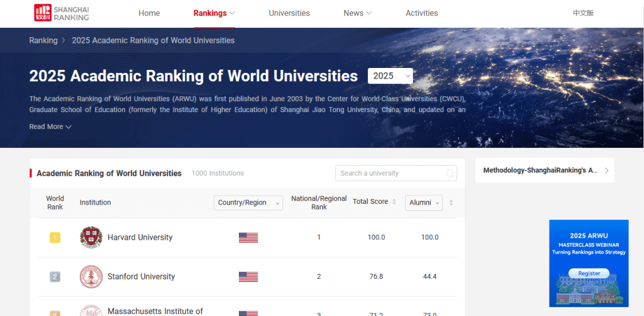Viewport: 644px width, 316px height.
Task: Click the ShanghaiRanking logo
Action: click(x=62, y=13)
